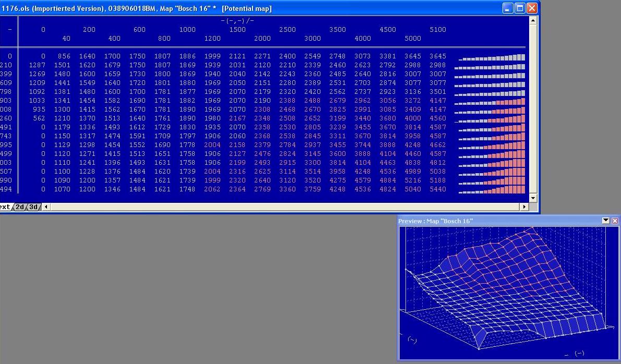Close the Preview Map panel

[615, 221]
